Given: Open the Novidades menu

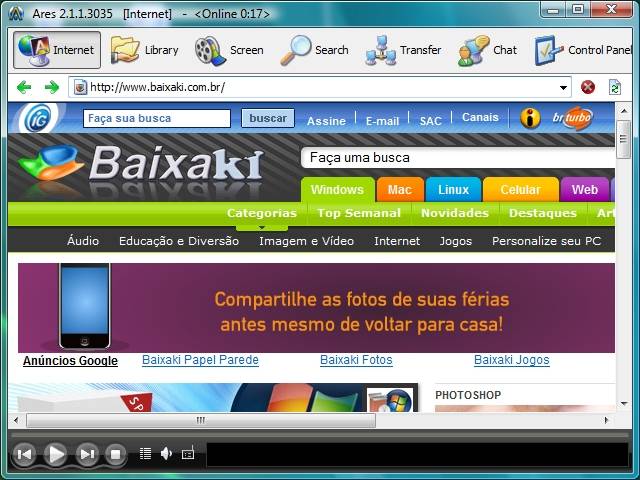Looking at the screenshot, I should click(x=455, y=213).
